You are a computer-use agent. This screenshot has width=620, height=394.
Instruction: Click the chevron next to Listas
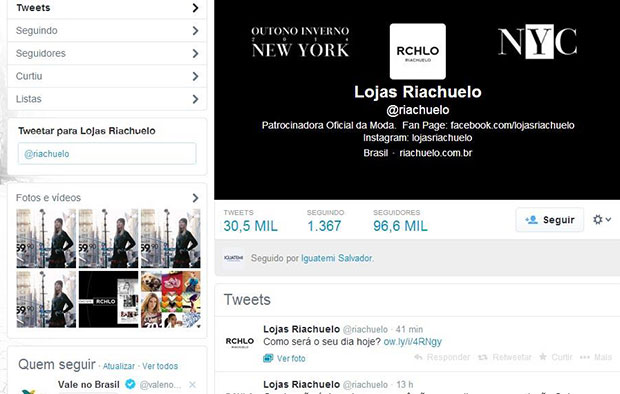pyautogui.click(x=195, y=99)
